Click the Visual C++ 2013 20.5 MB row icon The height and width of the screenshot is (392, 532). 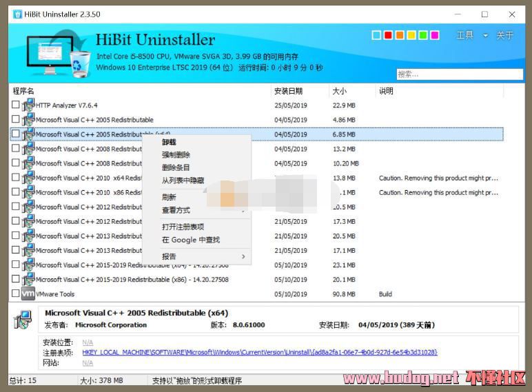click(28, 236)
